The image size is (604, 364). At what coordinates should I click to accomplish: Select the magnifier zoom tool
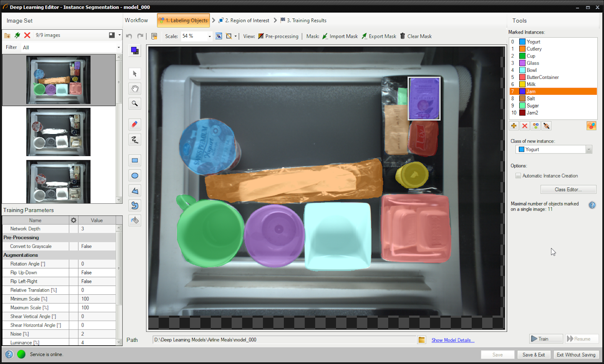[135, 104]
